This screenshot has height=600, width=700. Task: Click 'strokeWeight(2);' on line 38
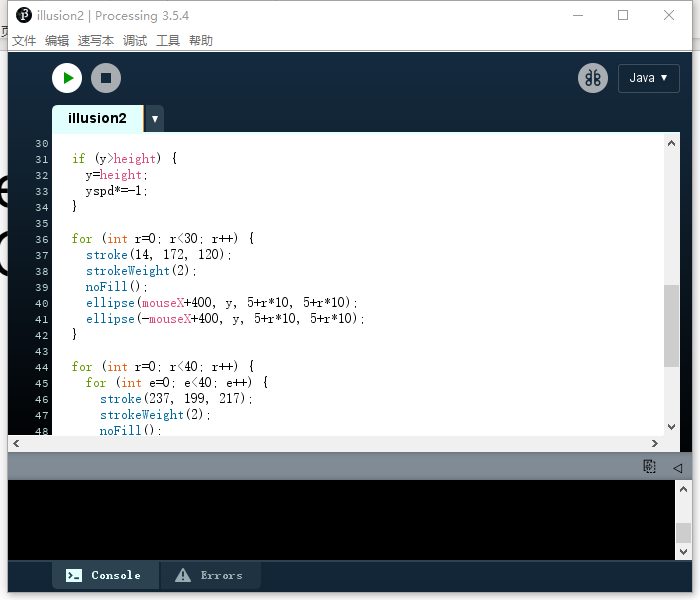(x=141, y=271)
